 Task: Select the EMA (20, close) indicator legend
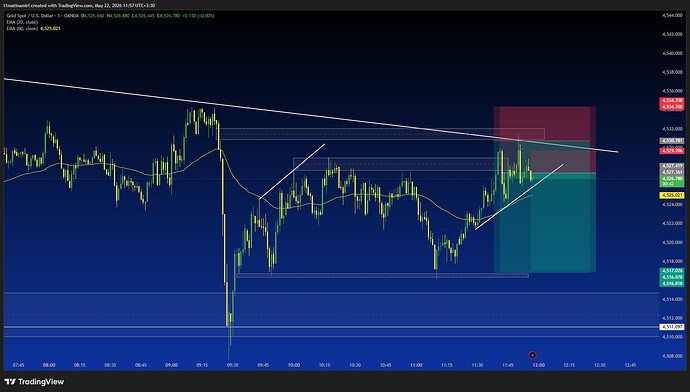[22, 22]
